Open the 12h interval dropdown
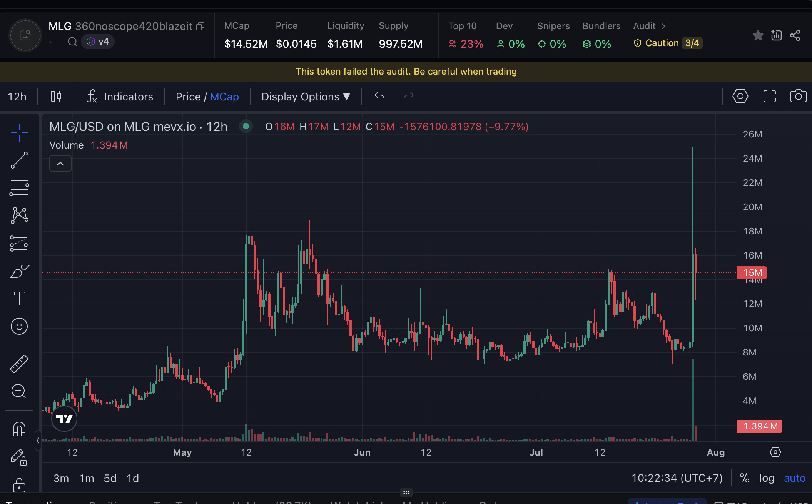Viewport: 812px width, 504px height. click(x=17, y=96)
